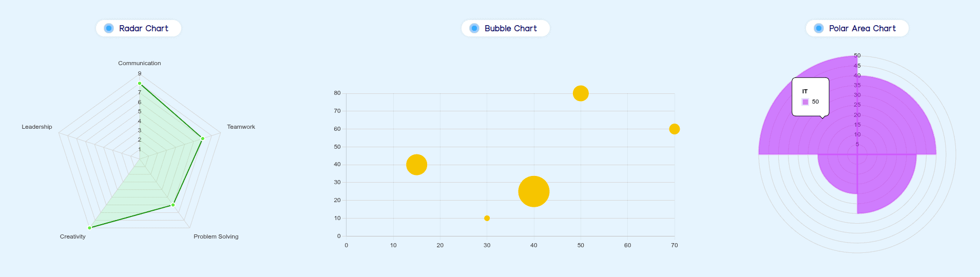Click the Communication data point on radar

point(140,83)
